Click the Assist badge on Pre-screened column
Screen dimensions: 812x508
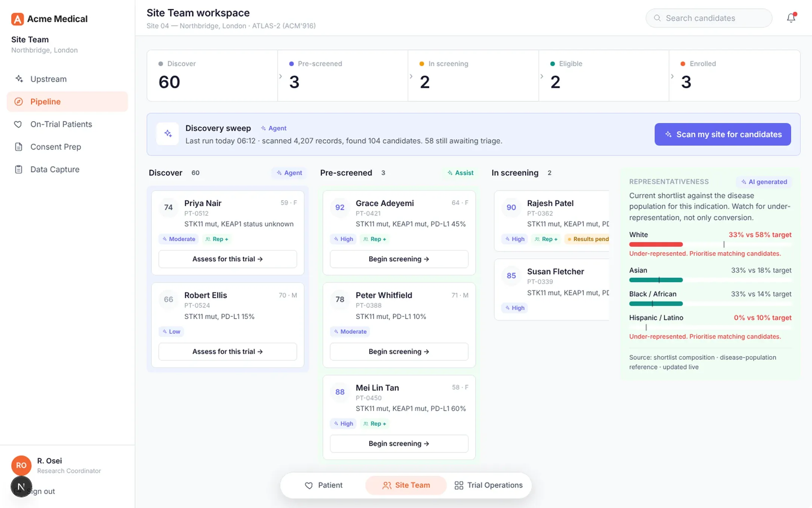[461, 173]
